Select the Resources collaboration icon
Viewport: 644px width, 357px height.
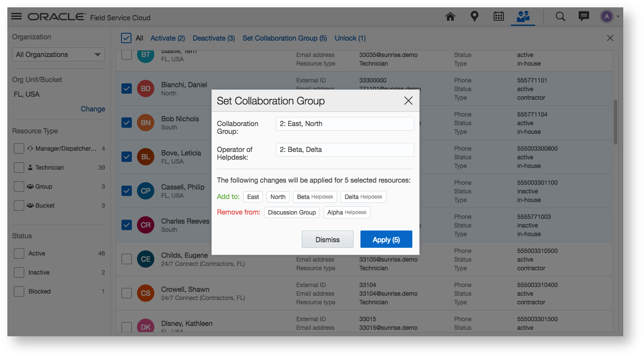[523, 16]
